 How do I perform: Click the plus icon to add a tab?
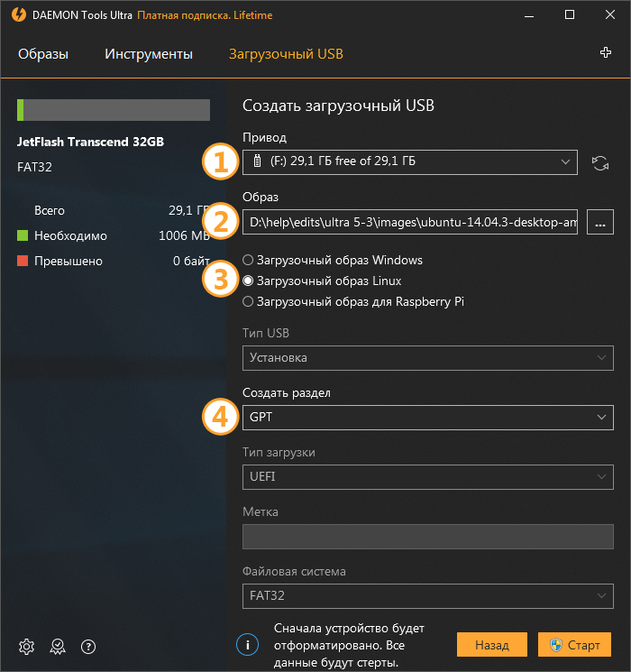[605, 52]
